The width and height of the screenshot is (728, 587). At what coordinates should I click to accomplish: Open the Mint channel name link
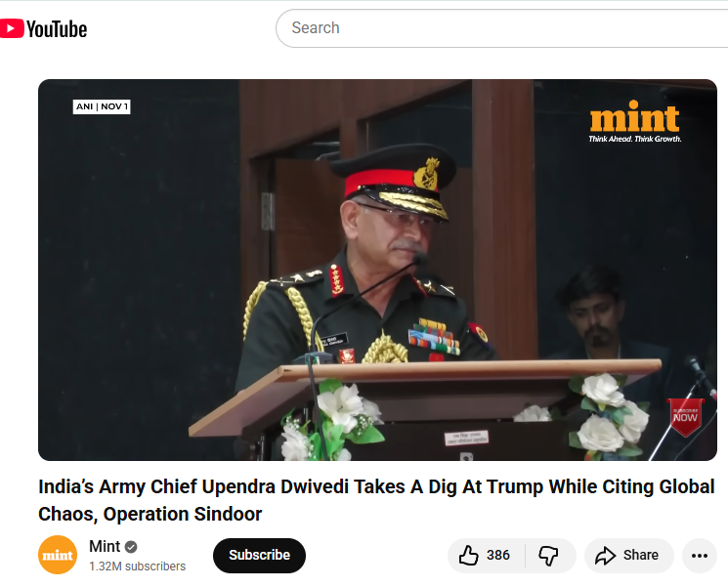(x=105, y=546)
